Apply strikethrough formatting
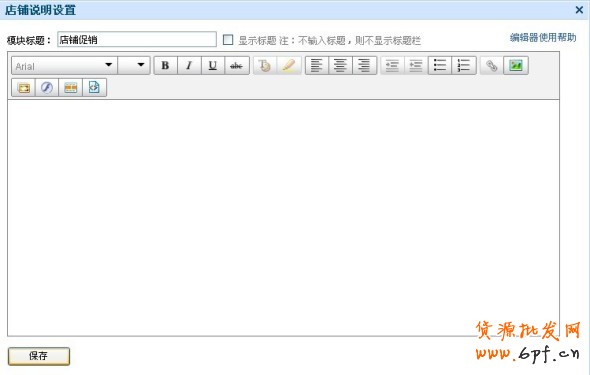The image size is (590, 375). coord(237,66)
